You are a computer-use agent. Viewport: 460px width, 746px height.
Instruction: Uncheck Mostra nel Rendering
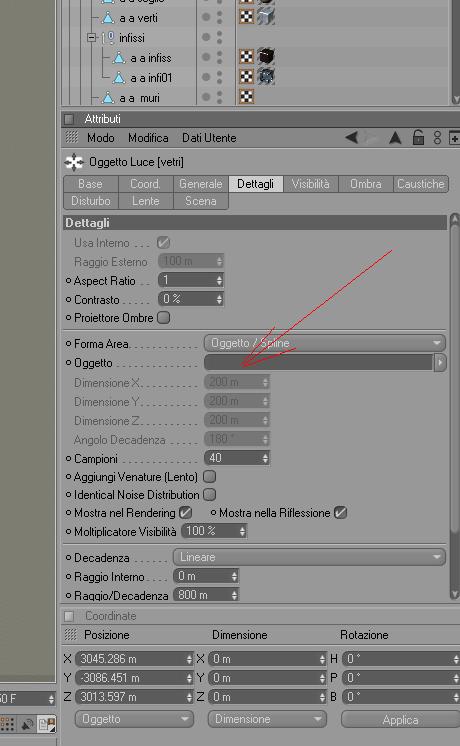186,512
